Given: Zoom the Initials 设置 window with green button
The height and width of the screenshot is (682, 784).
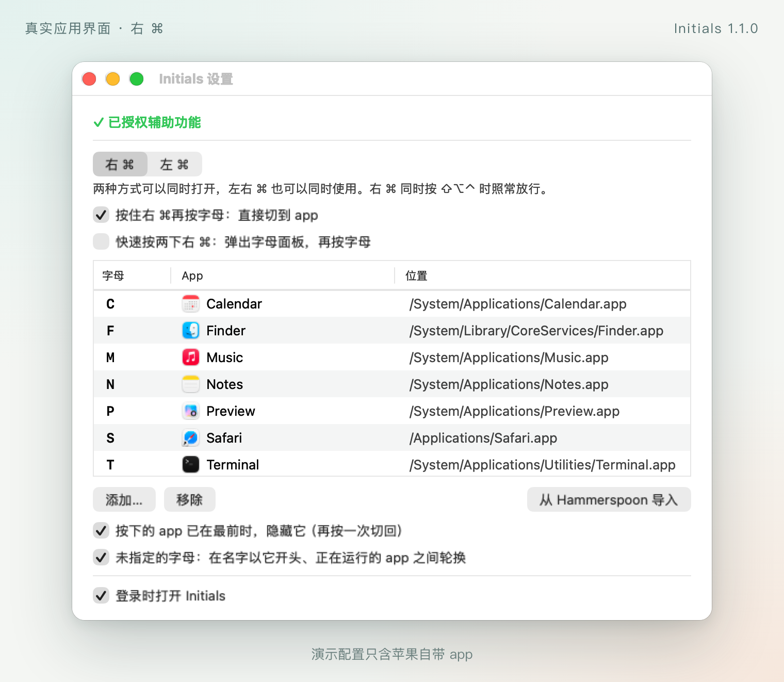Looking at the screenshot, I should point(137,79).
